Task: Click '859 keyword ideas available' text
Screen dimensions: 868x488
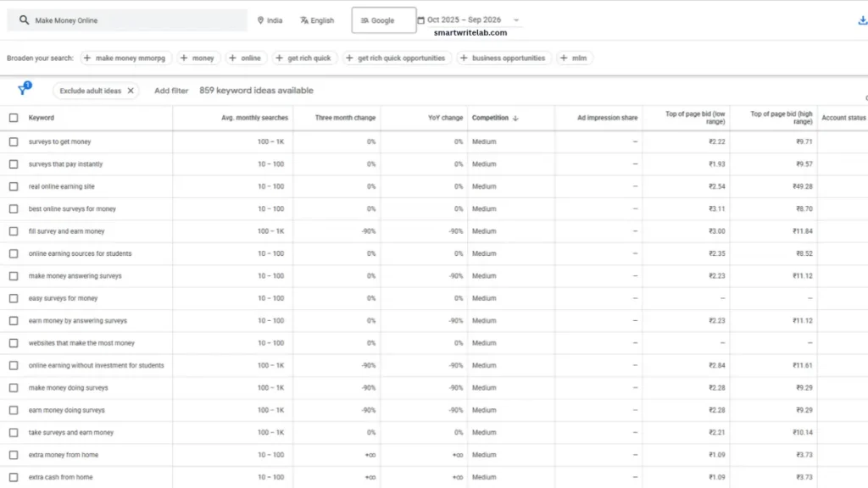Action: click(256, 90)
